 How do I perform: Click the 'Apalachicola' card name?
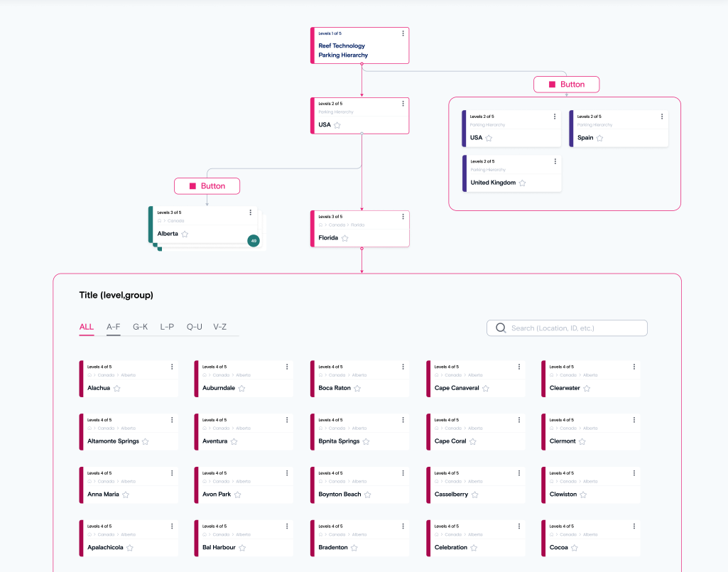[105, 547]
